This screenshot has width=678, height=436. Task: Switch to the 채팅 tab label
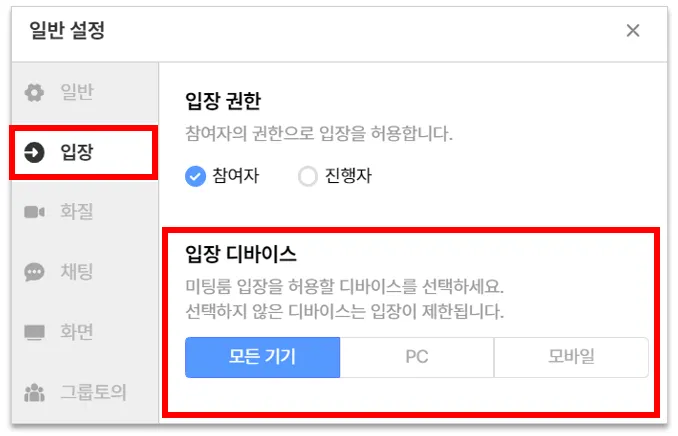click(77, 272)
